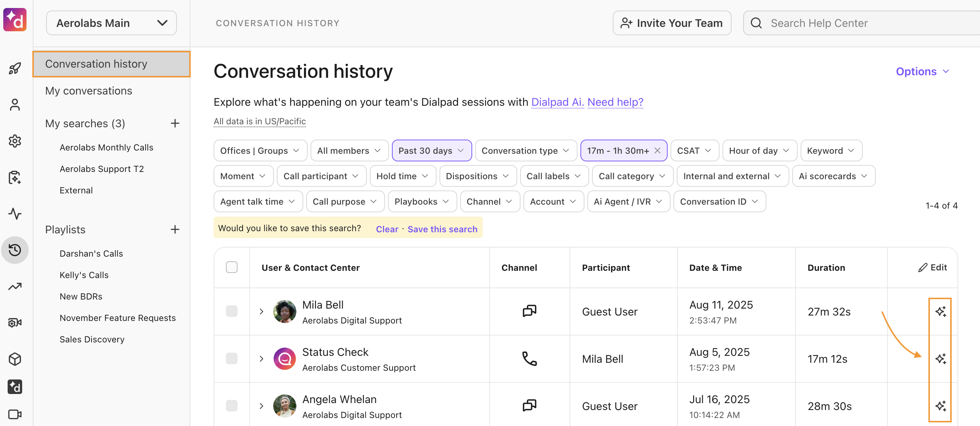Click digital channel icon in Angela Whelan row

click(x=529, y=405)
